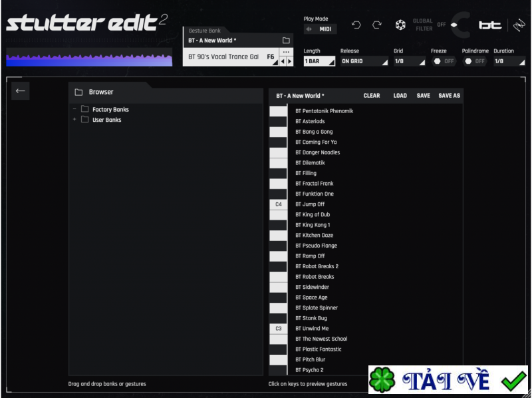Open the Length 1 BAR dropdown
The image size is (532, 398).
tap(319, 61)
